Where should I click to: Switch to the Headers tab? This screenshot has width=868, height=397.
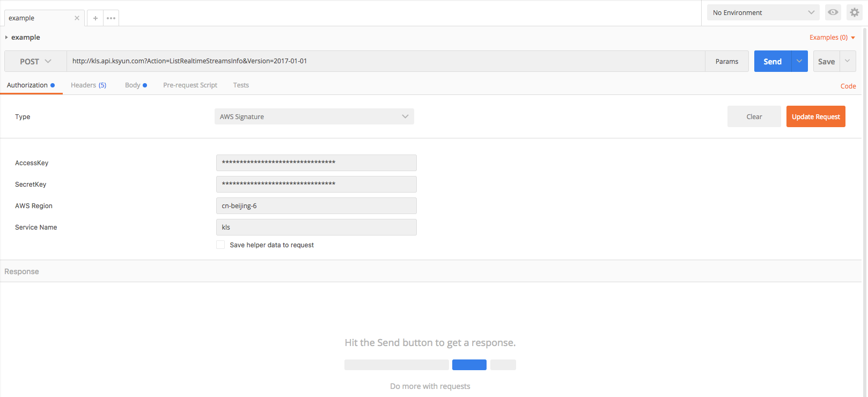tap(89, 85)
